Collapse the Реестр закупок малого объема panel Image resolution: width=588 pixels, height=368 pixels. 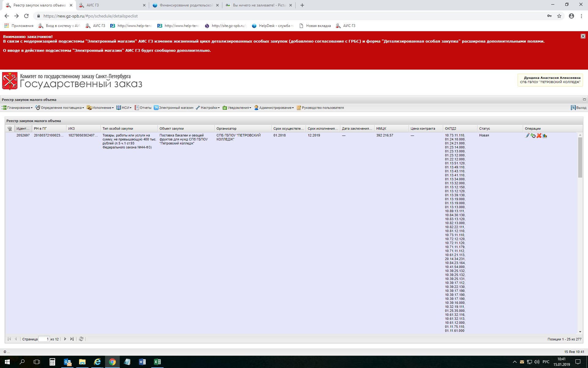click(x=584, y=99)
